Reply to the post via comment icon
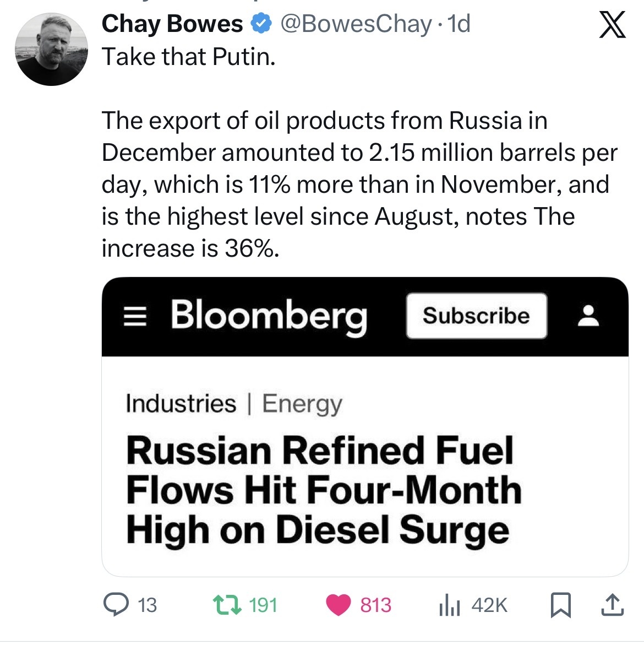Viewport: 644px width, 645px height. coord(116,605)
